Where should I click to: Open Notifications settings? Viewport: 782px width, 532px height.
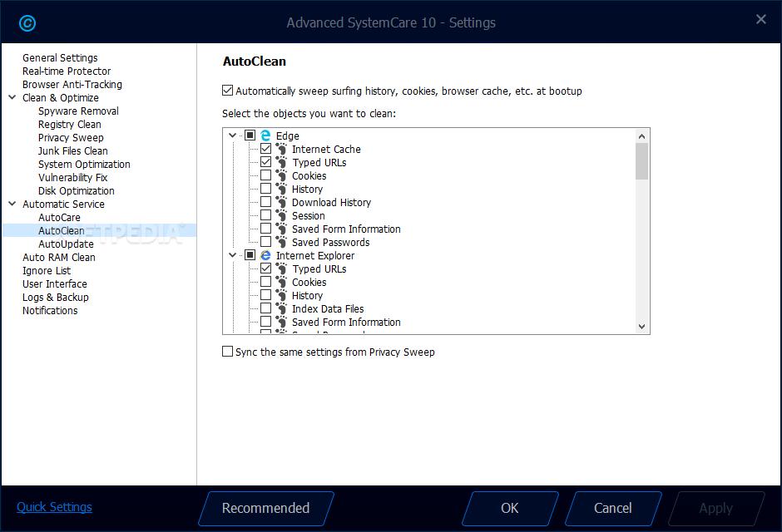[50, 310]
